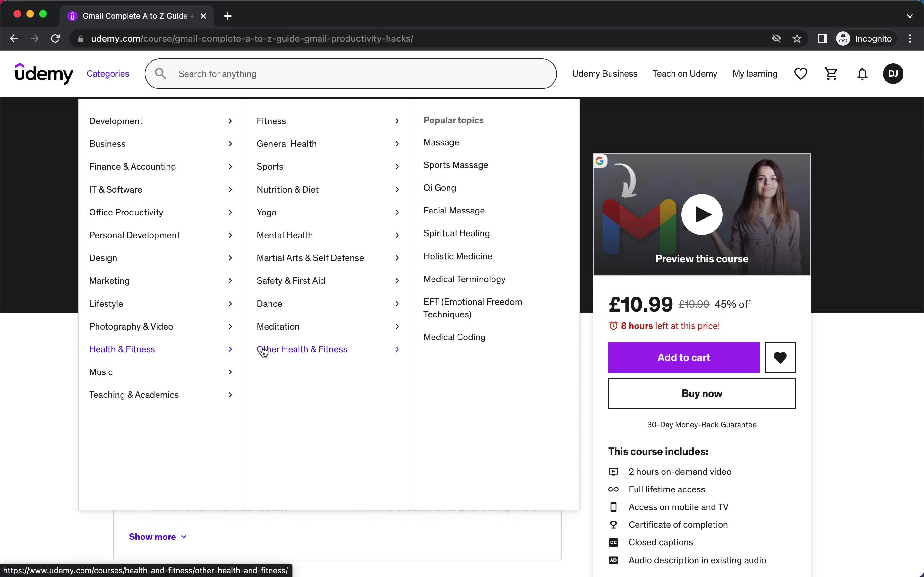The width and height of the screenshot is (924, 577).
Task: Click the Show more expander link
Action: click(x=158, y=537)
